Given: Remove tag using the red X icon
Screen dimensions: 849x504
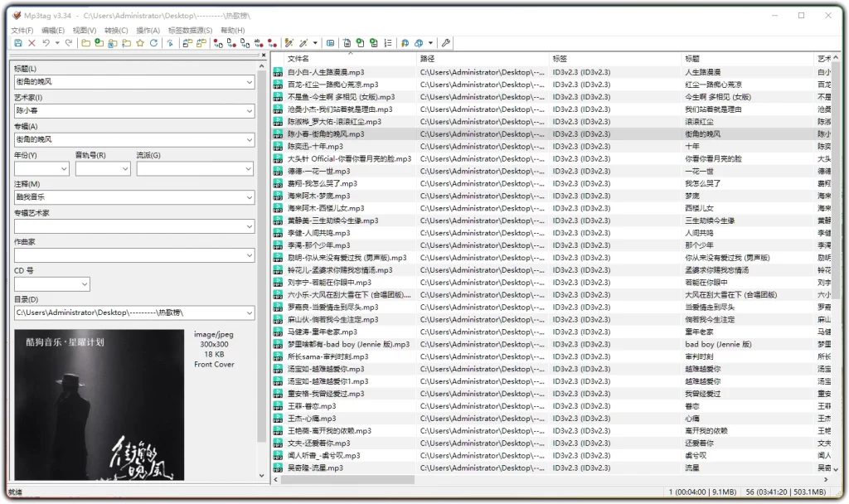Looking at the screenshot, I should 32,42.
